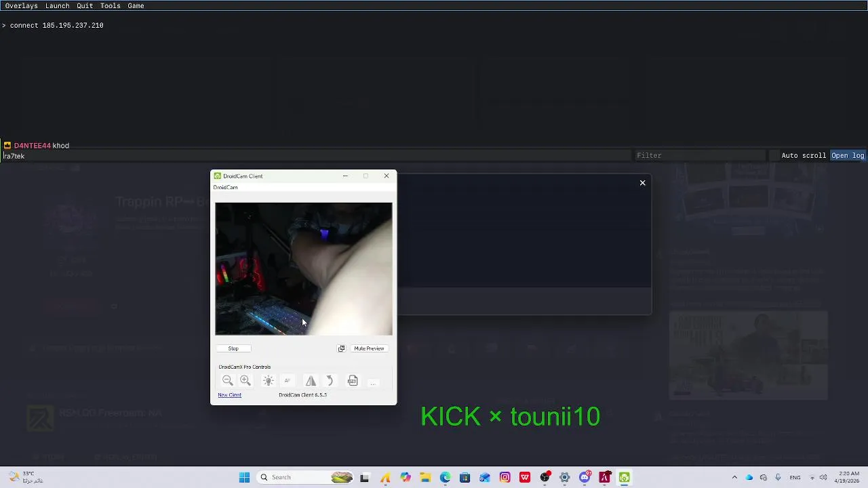The width and height of the screenshot is (868, 488).
Task: Open the Quit menu
Action: coord(85,5)
